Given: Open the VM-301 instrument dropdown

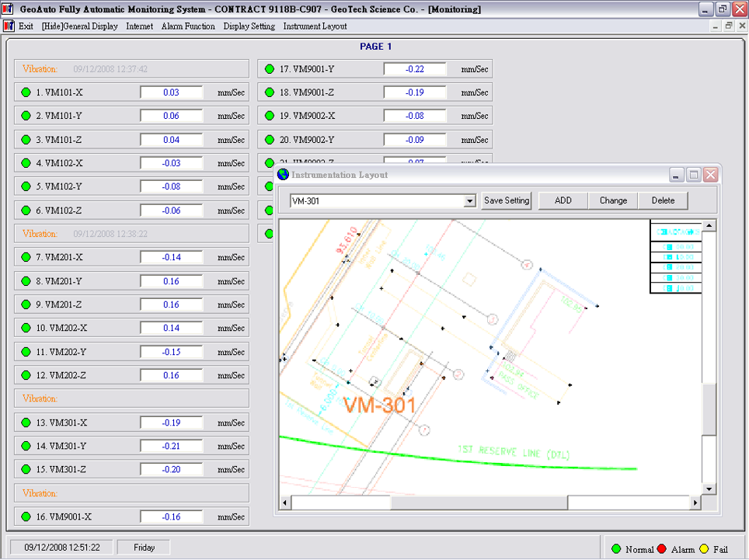Looking at the screenshot, I should (x=469, y=201).
